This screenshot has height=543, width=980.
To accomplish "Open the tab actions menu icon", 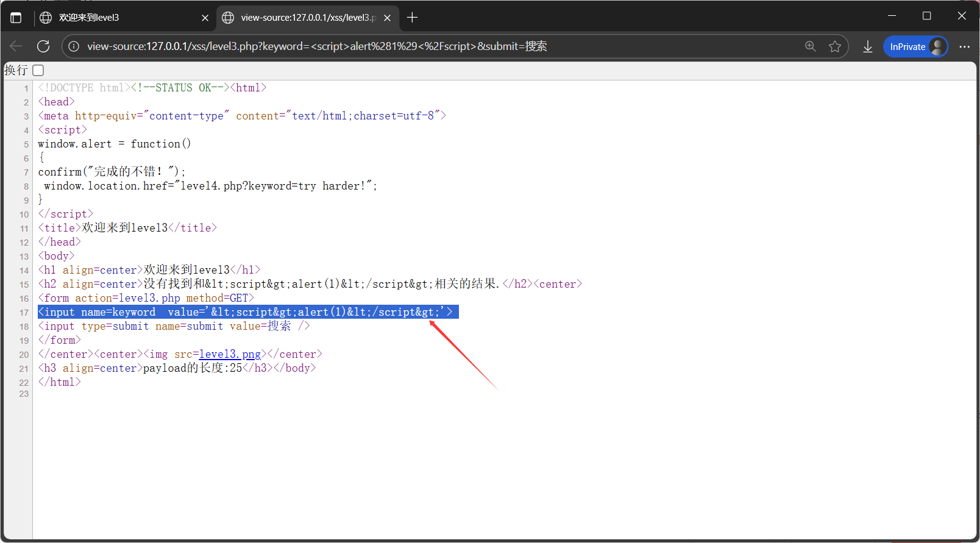I will (x=16, y=18).
